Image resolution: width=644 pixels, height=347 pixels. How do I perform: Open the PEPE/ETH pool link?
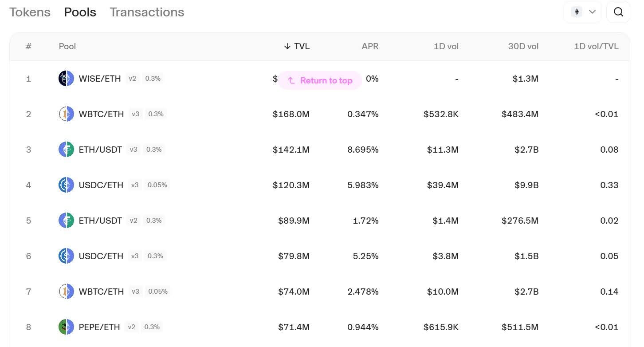(x=99, y=327)
